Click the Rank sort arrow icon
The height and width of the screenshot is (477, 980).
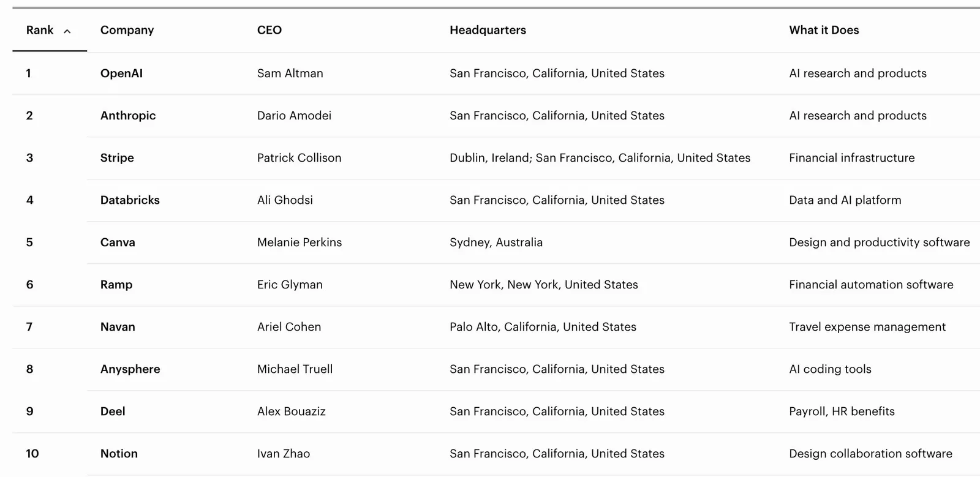(x=67, y=31)
